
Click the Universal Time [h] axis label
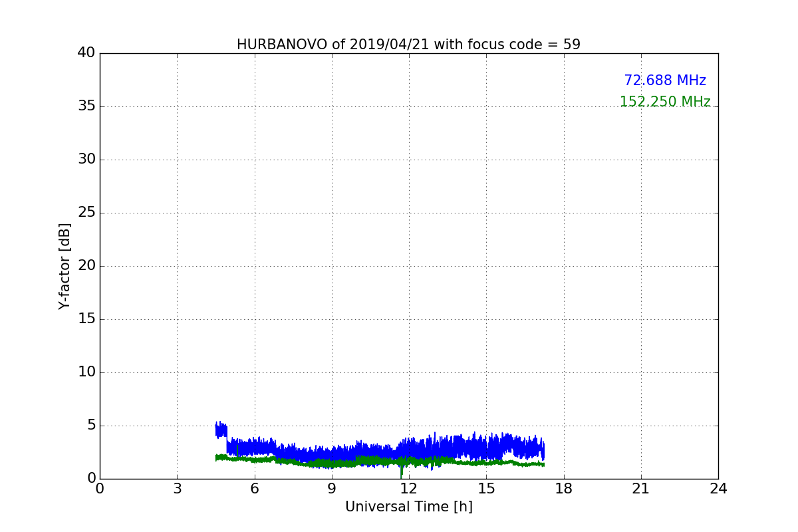408,507
